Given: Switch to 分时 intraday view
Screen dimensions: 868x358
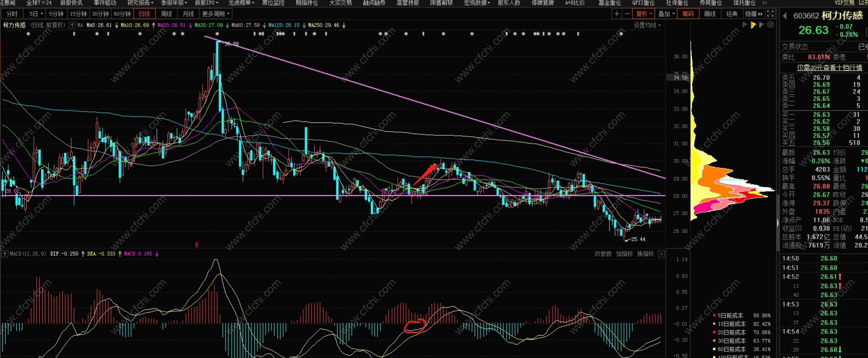Looking at the screenshot, I should pyautogui.click(x=12, y=14).
